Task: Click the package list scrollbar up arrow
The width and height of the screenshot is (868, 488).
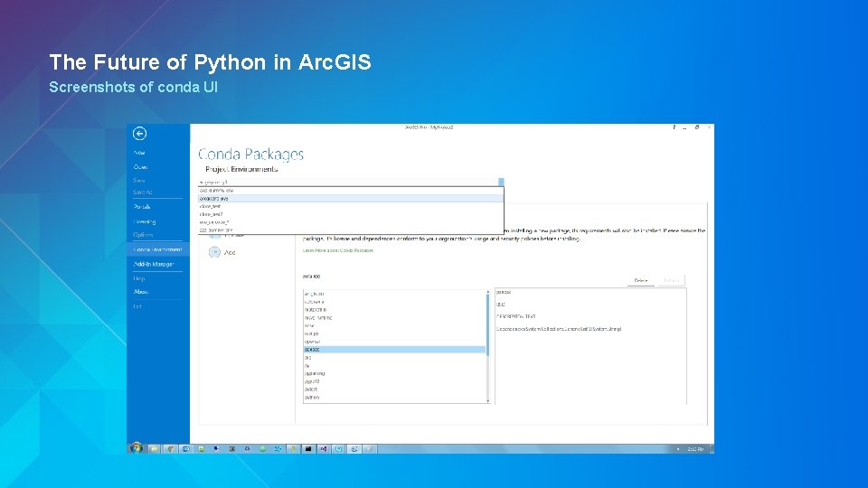Action: [x=487, y=292]
